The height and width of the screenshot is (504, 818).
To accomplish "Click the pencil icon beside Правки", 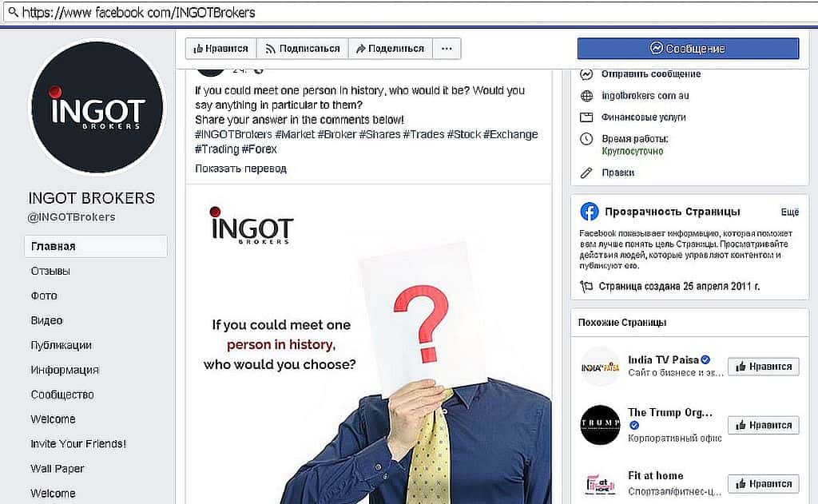I will coord(586,173).
